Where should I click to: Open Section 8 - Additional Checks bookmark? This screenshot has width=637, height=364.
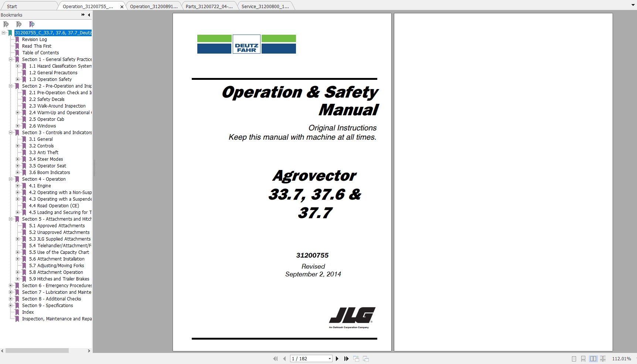[x=51, y=299]
